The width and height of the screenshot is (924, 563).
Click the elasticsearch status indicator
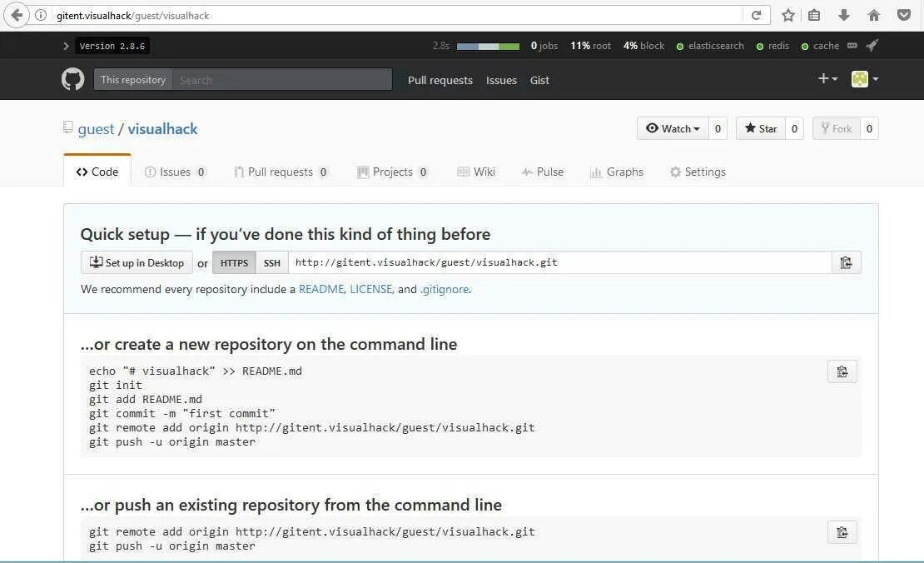tap(710, 46)
